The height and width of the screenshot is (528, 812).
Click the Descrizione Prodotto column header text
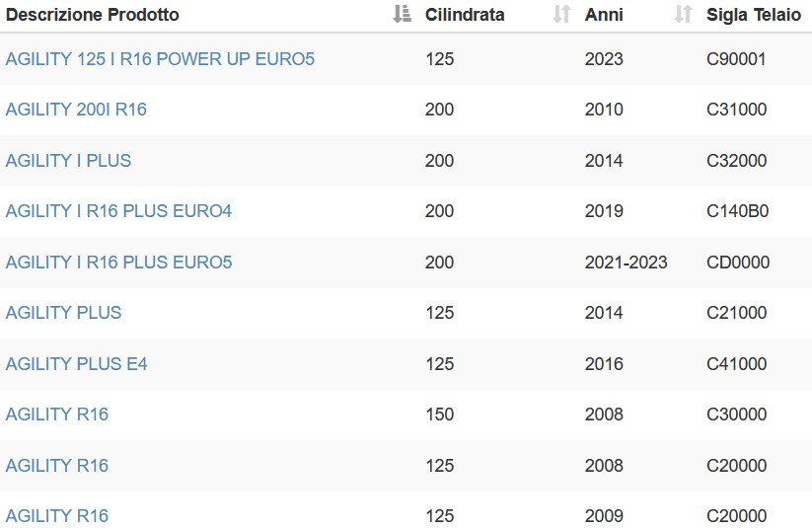coord(92,15)
